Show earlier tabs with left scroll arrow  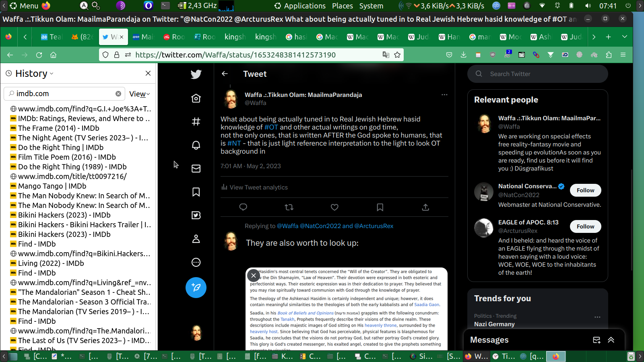tap(25, 37)
